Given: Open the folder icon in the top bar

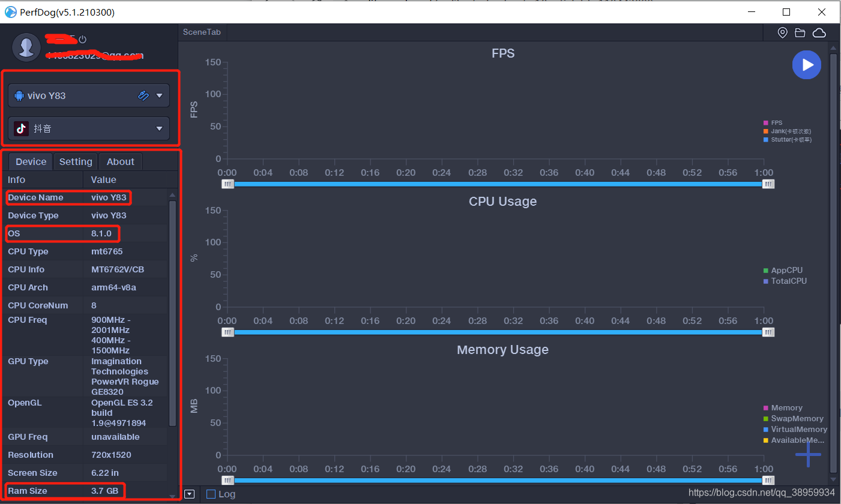Looking at the screenshot, I should pyautogui.click(x=800, y=32).
